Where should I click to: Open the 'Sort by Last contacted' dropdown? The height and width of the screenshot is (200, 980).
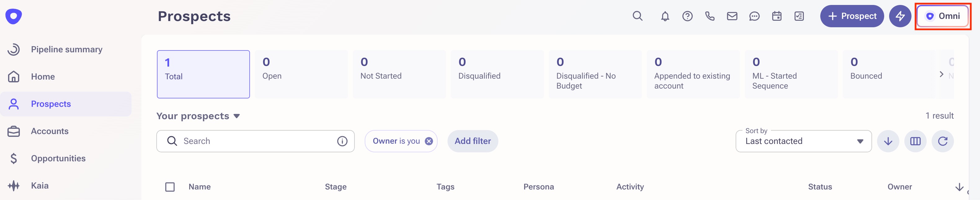click(804, 141)
